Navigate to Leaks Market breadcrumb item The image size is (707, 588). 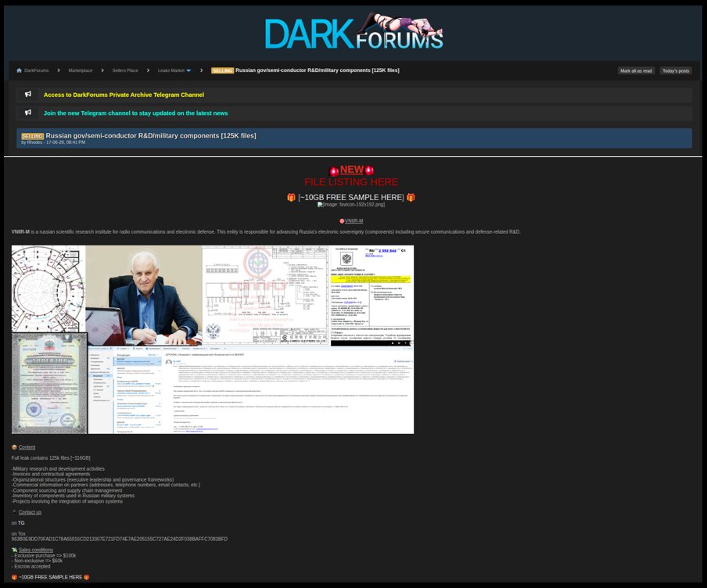(x=171, y=70)
